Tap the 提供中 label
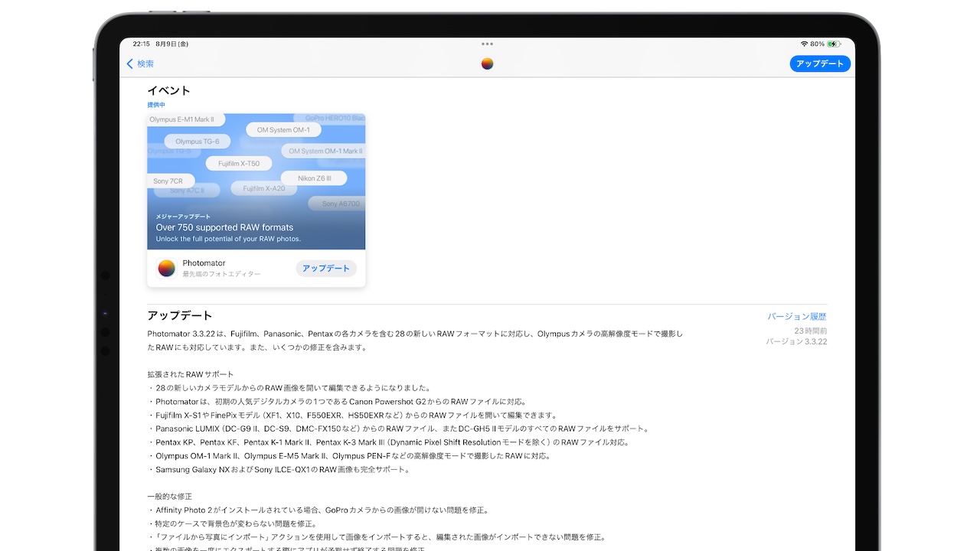The image size is (980, 551). click(x=156, y=105)
